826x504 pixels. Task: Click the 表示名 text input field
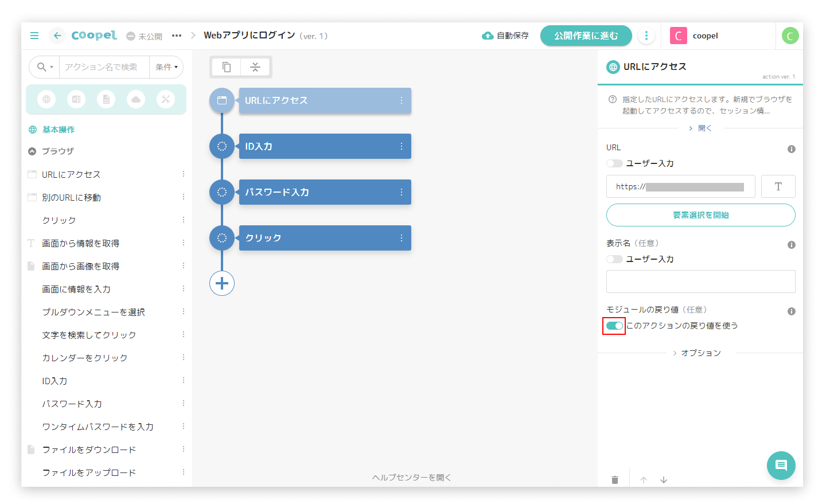tap(700, 282)
